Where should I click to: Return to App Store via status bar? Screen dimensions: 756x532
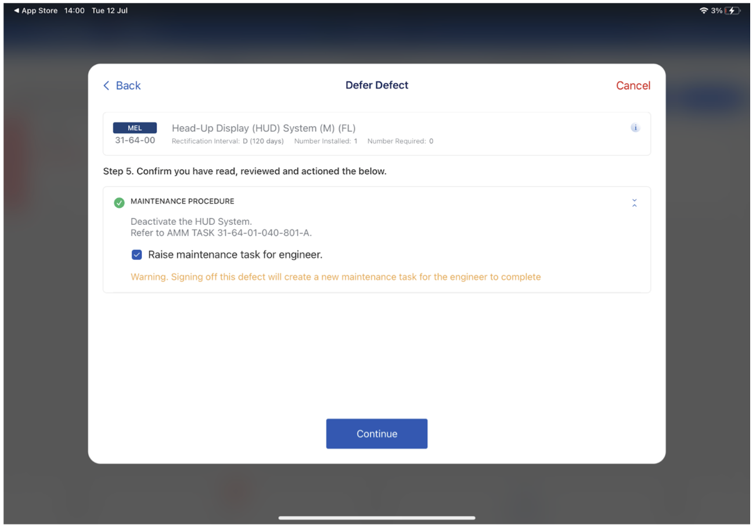[x=35, y=11]
